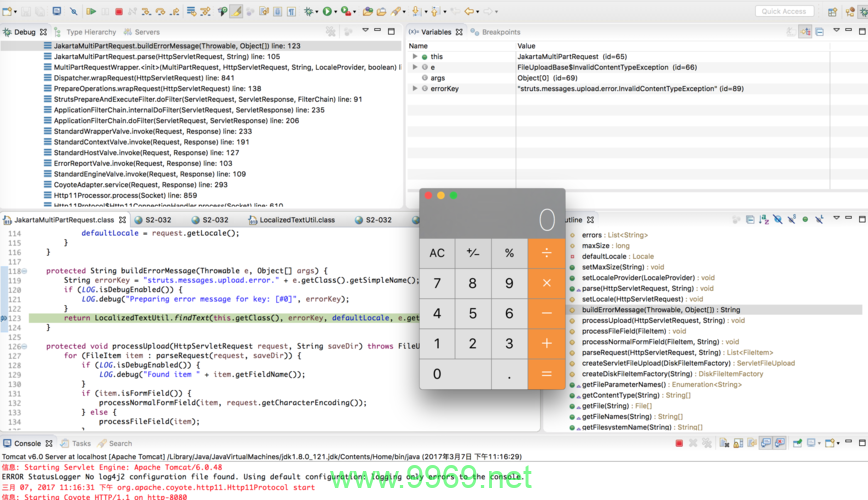The width and height of the screenshot is (868, 500).
Task: Click the Quick Access search field
Action: point(784,11)
